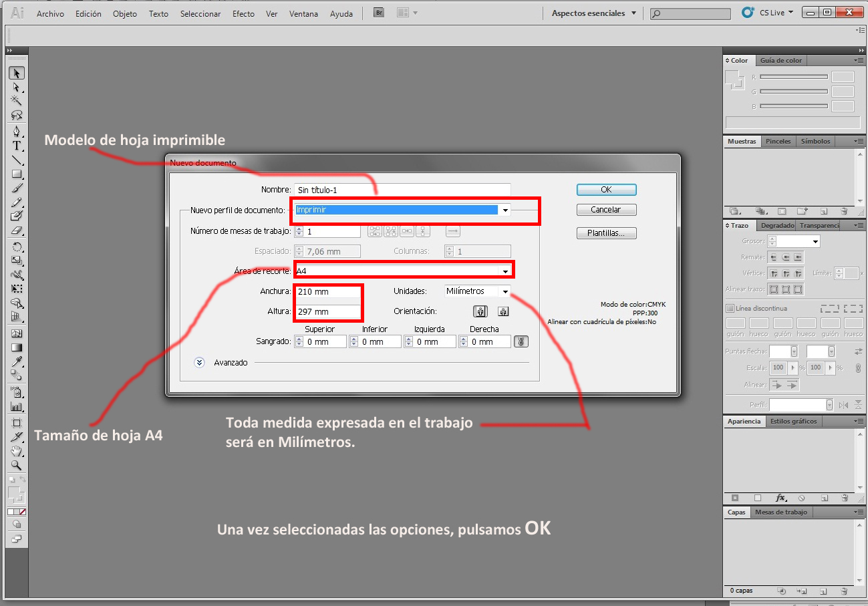868x606 pixels.
Task: Expand the Avanzado section
Action: coord(198,362)
